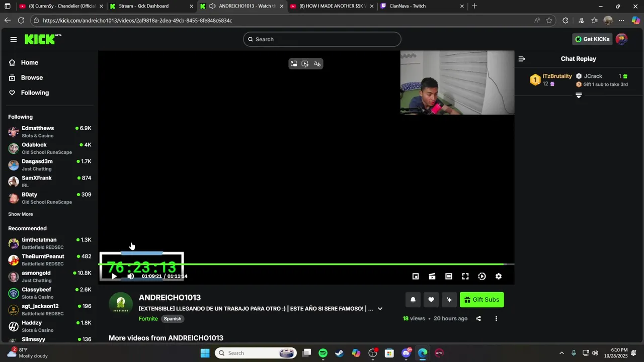Open B0aty channel
The height and width of the screenshot is (362, 644).
50,198
